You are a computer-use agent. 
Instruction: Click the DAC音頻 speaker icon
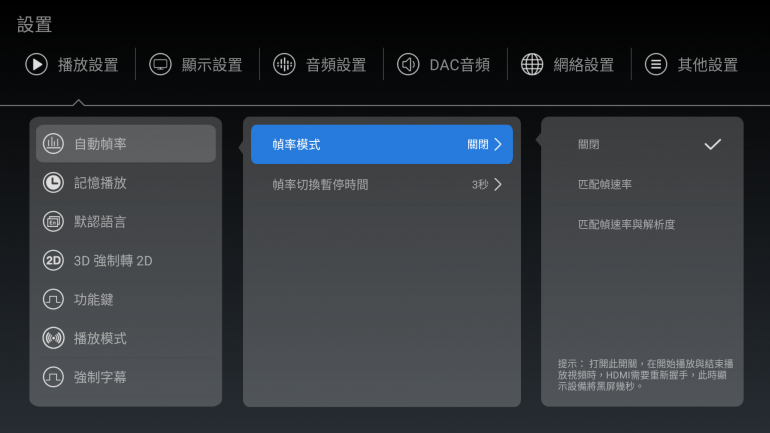[408, 65]
